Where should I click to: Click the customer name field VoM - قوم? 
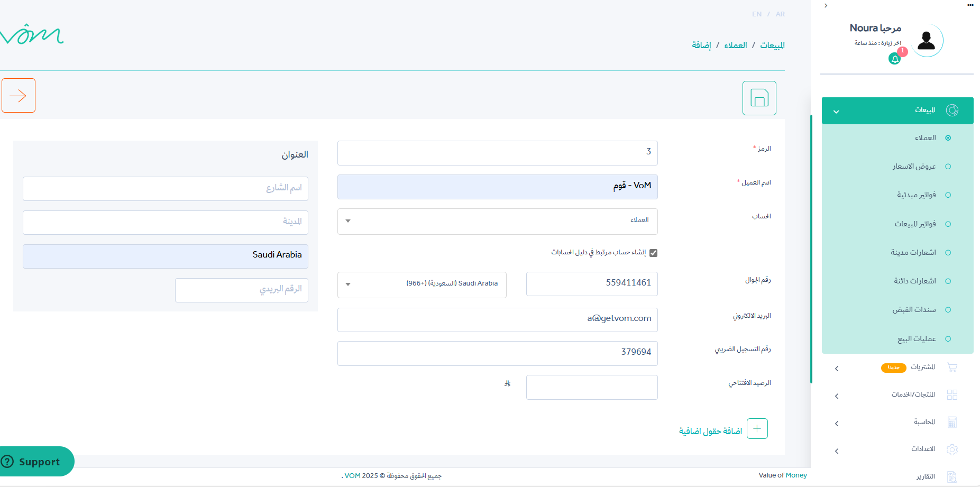pos(498,187)
